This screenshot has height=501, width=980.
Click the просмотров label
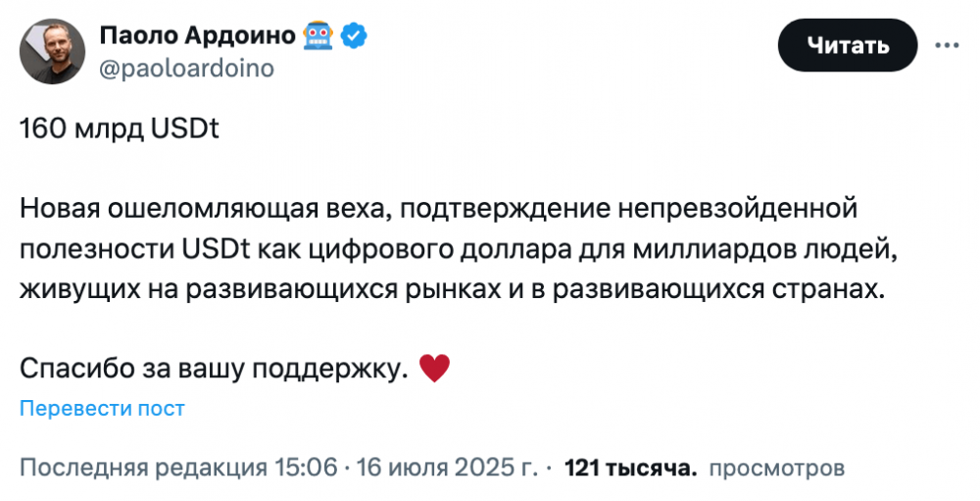[777, 468]
